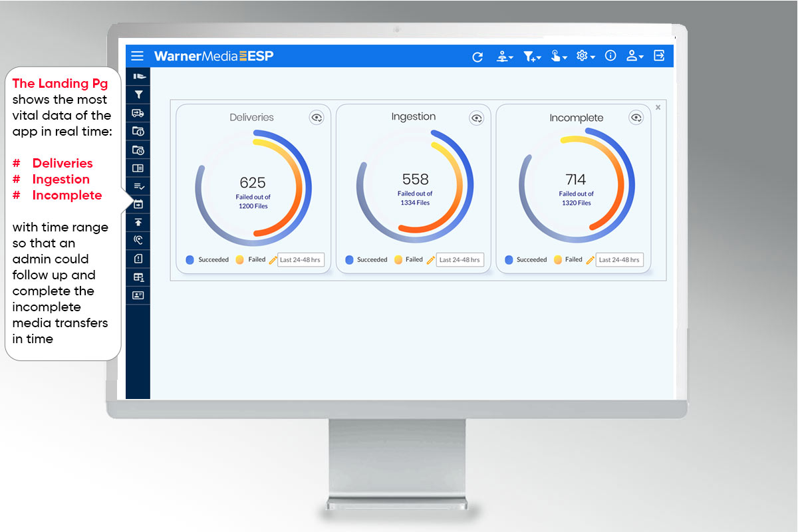Select the filter funnel icon in sidebar
798x532 pixels.
coord(138,95)
